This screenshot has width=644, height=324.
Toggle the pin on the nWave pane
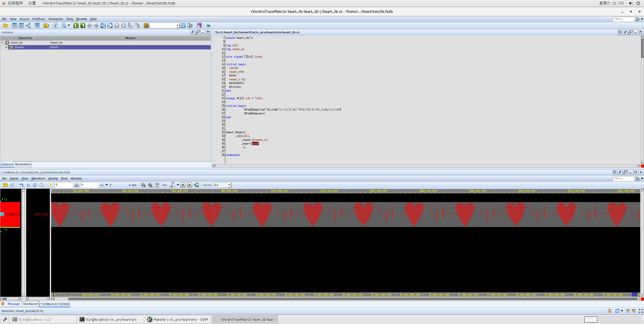(x=620, y=172)
